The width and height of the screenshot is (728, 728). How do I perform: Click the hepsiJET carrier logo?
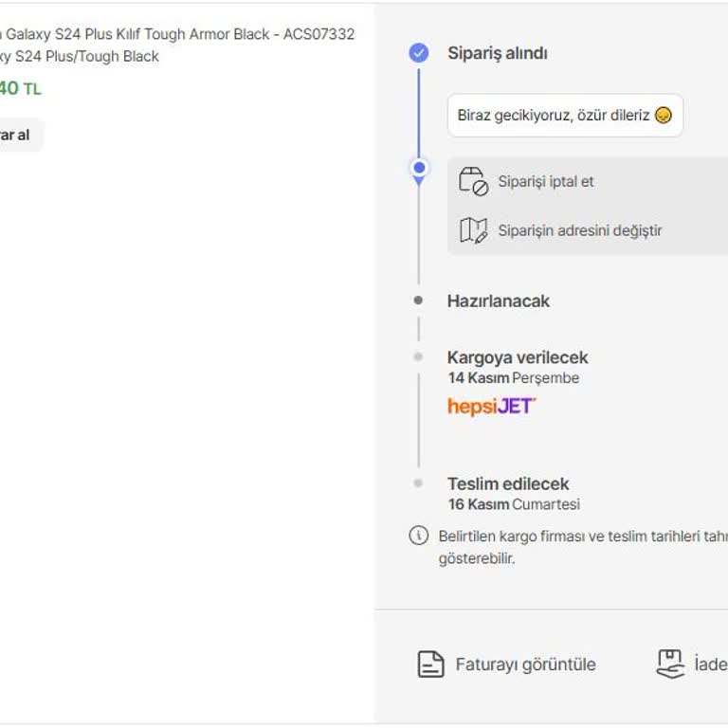click(x=491, y=407)
